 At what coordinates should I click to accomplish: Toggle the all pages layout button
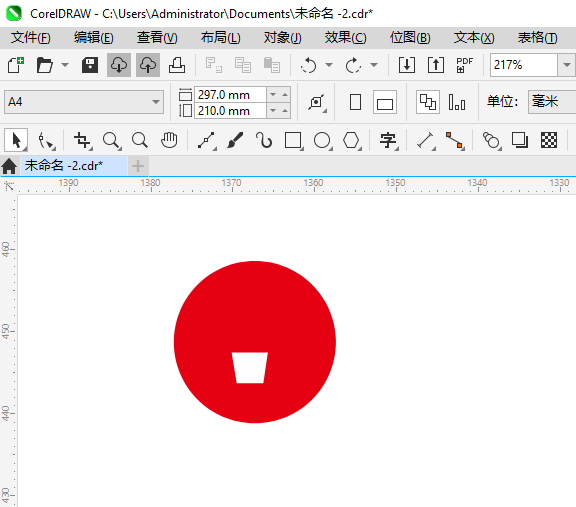click(428, 102)
